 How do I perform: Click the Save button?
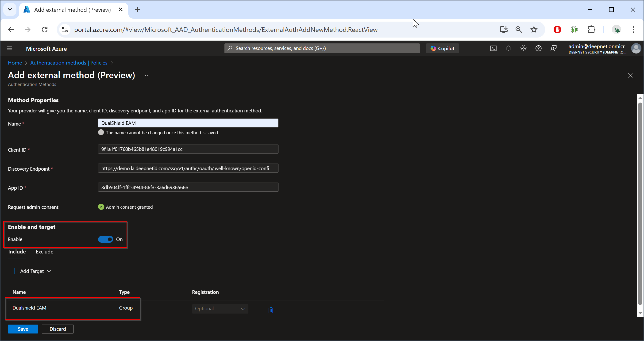pos(23,329)
